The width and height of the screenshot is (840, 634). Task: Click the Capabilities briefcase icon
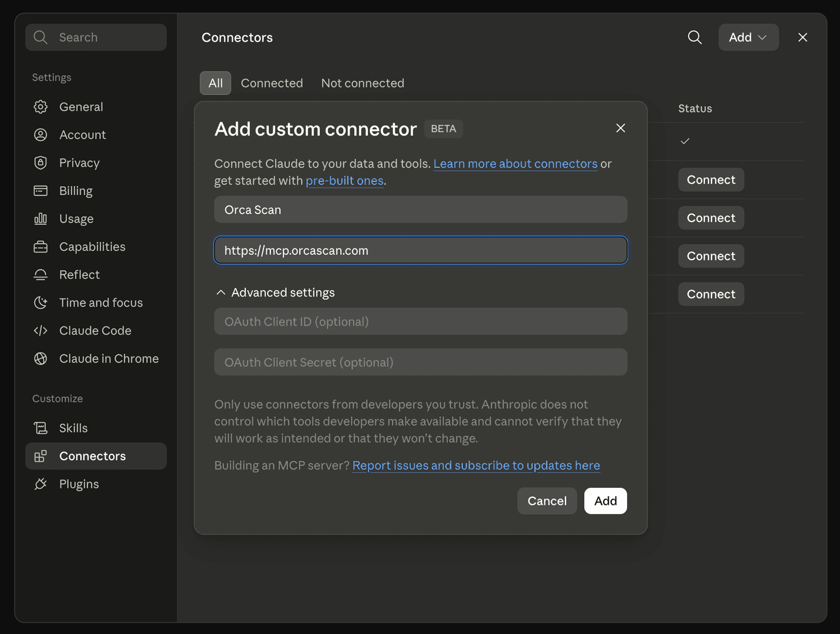[x=40, y=247]
